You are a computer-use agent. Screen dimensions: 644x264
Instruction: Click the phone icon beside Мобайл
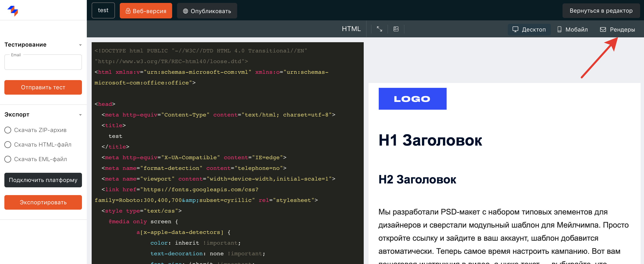pyautogui.click(x=559, y=29)
